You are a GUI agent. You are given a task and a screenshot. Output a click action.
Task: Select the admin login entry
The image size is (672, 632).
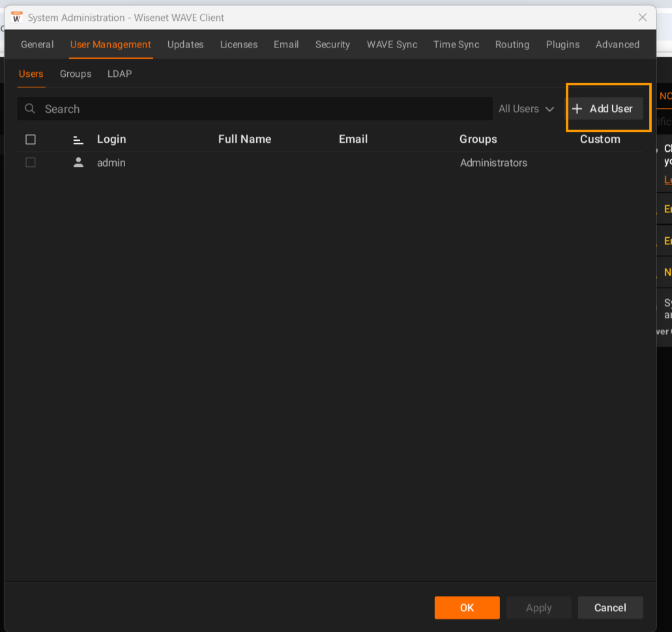[x=111, y=163]
